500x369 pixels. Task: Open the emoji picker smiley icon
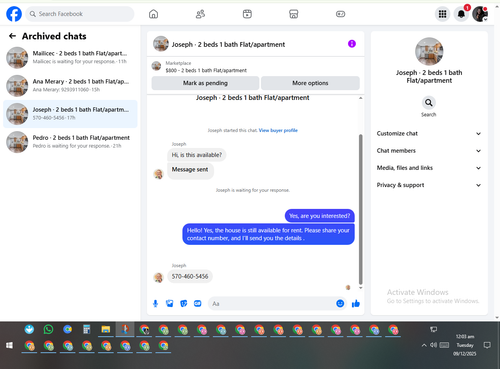[340, 303]
